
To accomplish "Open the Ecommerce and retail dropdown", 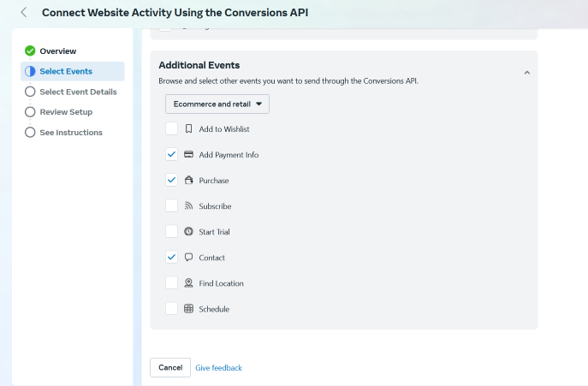I will pos(217,104).
